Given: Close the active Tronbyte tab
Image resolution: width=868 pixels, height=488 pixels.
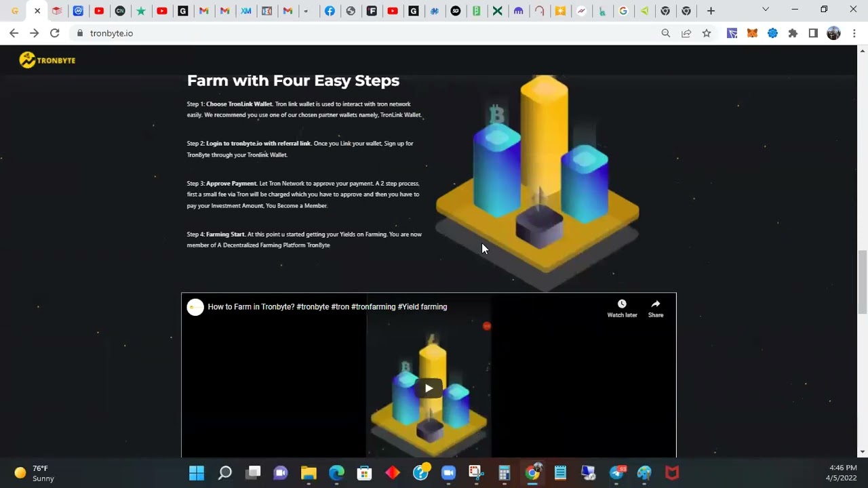Looking at the screenshot, I should coord(37,11).
